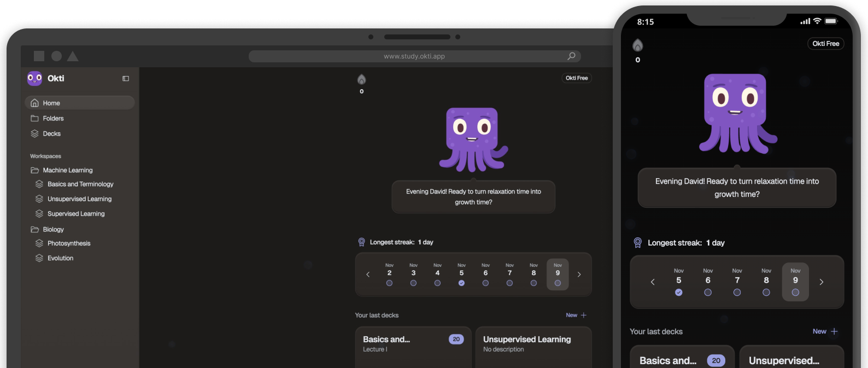The height and width of the screenshot is (368, 868).
Task: Click the Okti logo in the desktop sidebar
Action: [x=34, y=78]
